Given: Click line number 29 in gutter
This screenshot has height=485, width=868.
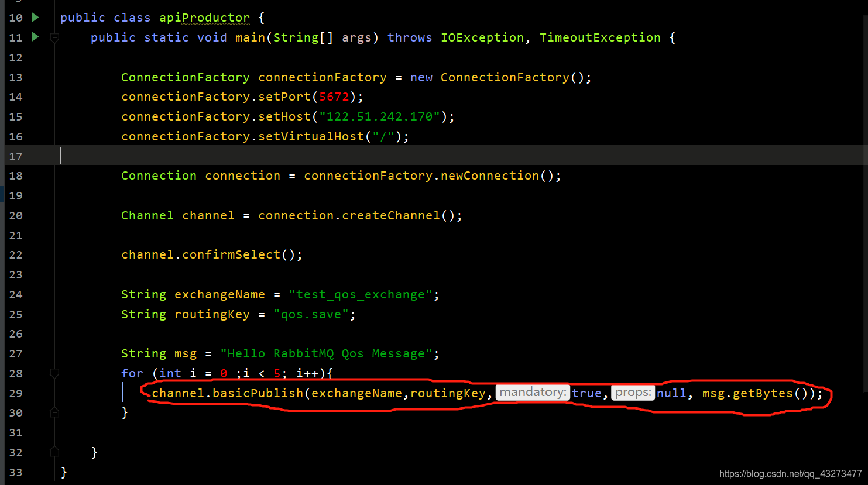Looking at the screenshot, I should (16, 393).
